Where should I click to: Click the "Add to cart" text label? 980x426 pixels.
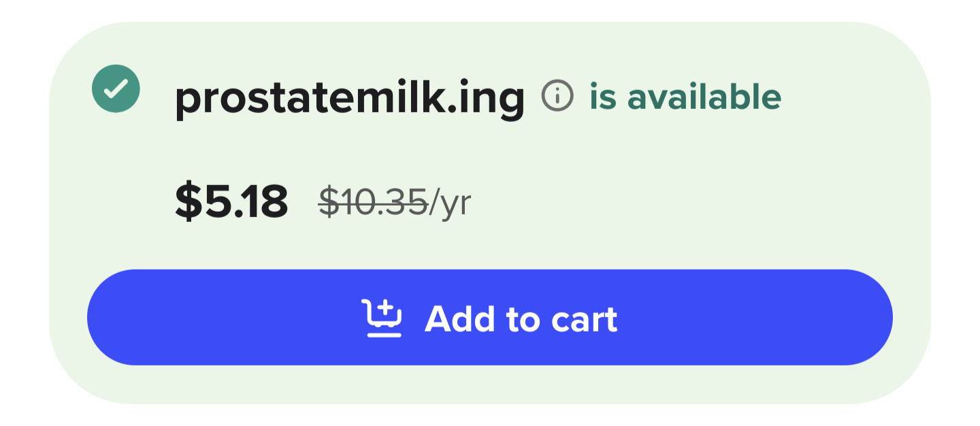pos(521,318)
